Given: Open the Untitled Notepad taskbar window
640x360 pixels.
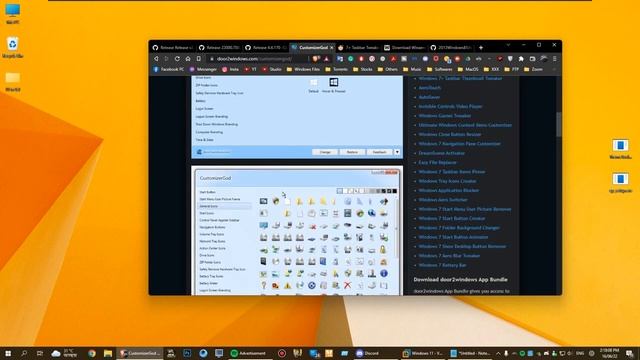Looking at the screenshot, I should pos(469,353).
